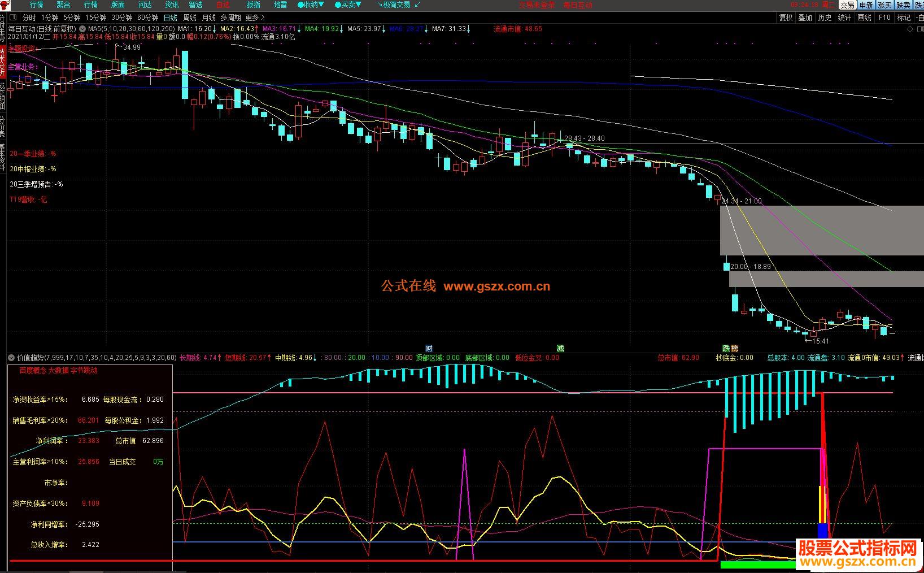Image resolution: width=924 pixels, height=573 pixels.
Task: Click 20.00 - 18.89 gap label
Action: (751, 266)
